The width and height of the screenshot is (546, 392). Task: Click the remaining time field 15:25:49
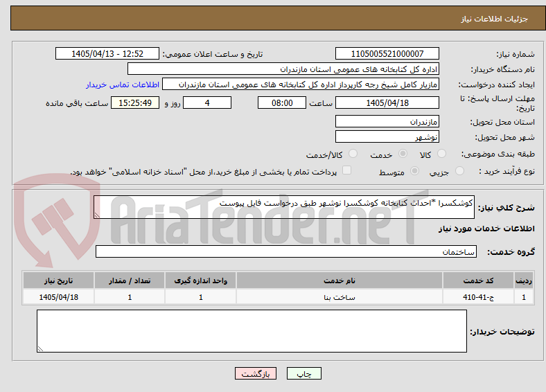(135, 103)
